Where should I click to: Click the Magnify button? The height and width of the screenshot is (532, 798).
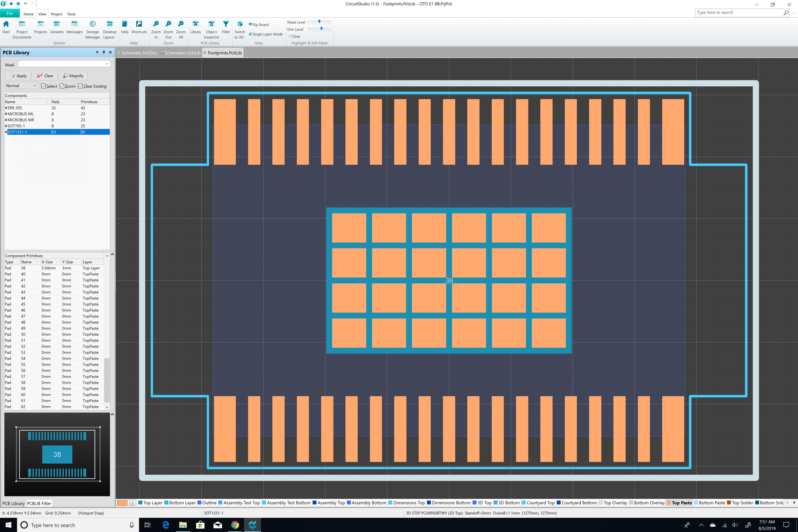pyautogui.click(x=73, y=76)
